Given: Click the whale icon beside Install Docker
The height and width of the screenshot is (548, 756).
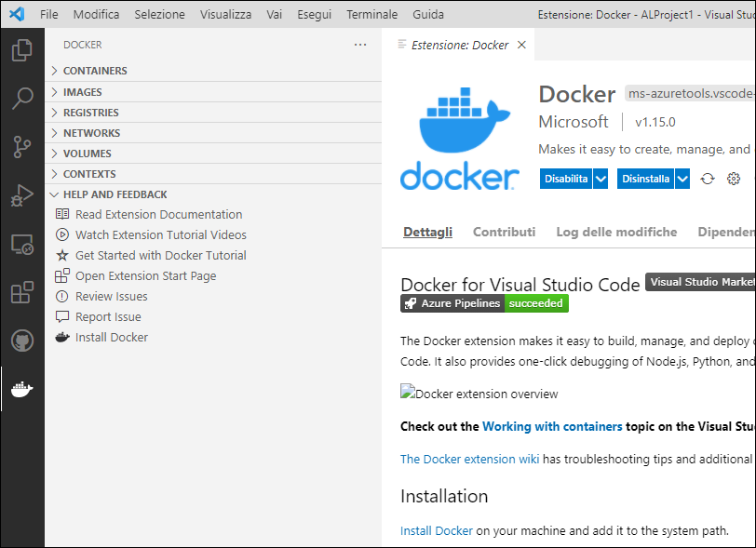Looking at the screenshot, I should click(x=62, y=338).
